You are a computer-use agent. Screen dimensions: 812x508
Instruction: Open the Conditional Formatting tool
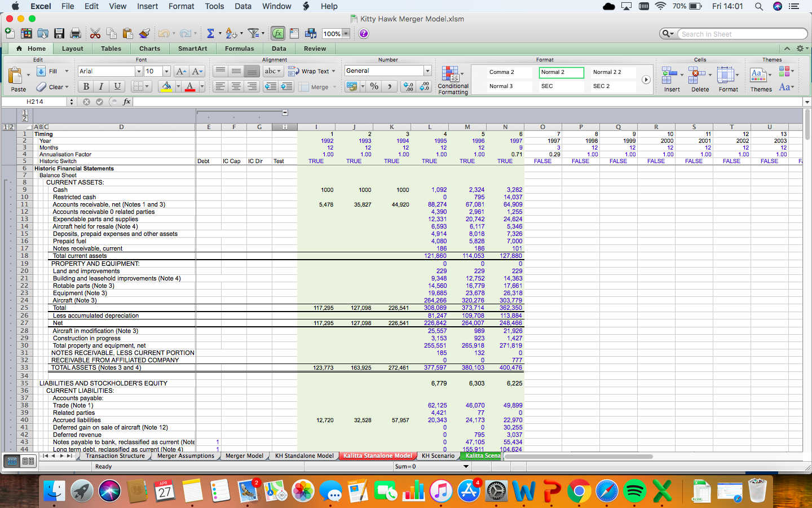(x=453, y=80)
